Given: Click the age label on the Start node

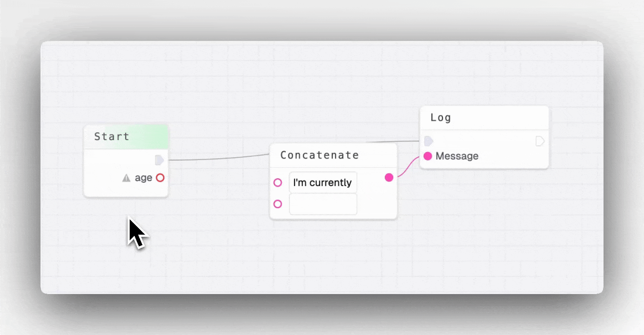Looking at the screenshot, I should (144, 178).
